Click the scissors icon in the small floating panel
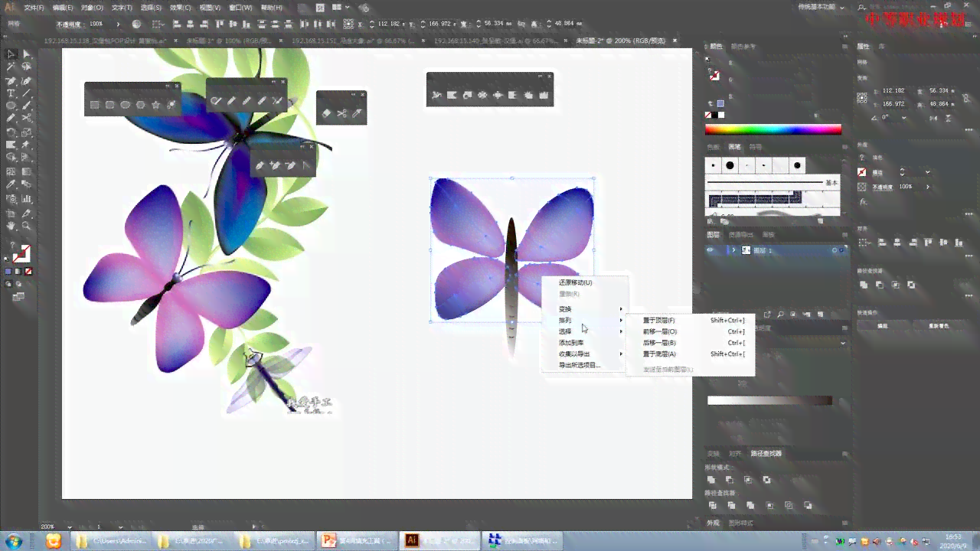 pyautogui.click(x=341, y=113)
